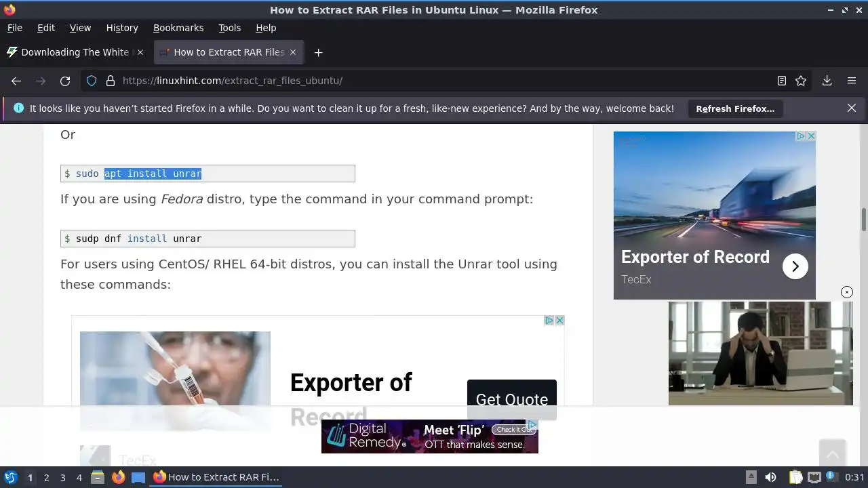Switch to workspace 3
The height and width of the screenshot is (488, 868).
tap(62, 477)
